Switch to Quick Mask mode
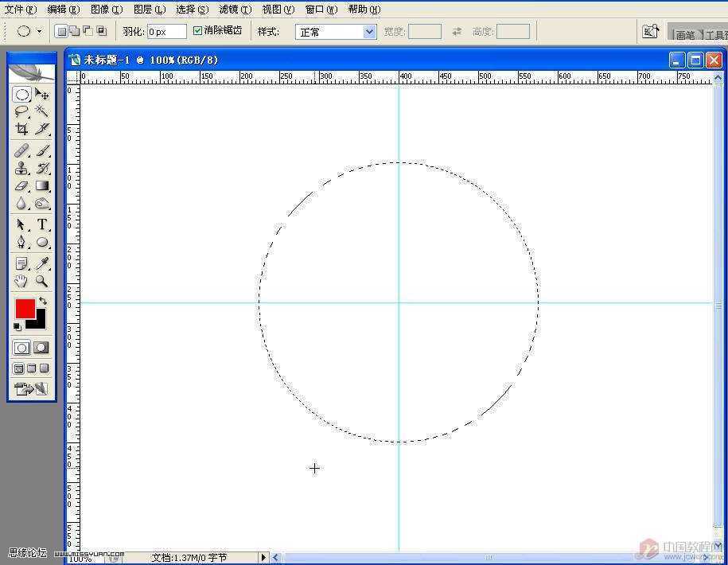 [x=41, y=348]
